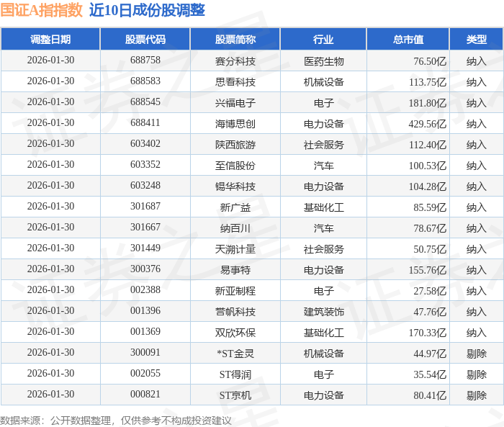This screenshot has height=427, width=504.
Task: Select stock code 002055
Action: 145,374
